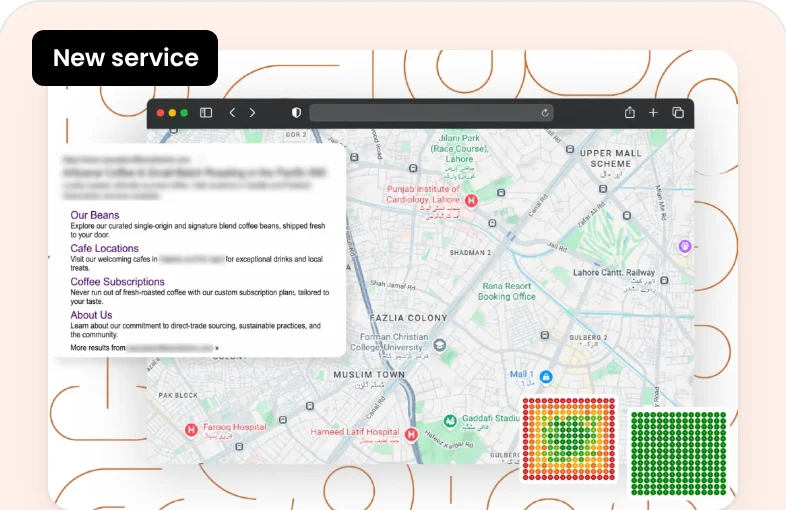Click the SHADMAN 2 map label

[470, 253]
